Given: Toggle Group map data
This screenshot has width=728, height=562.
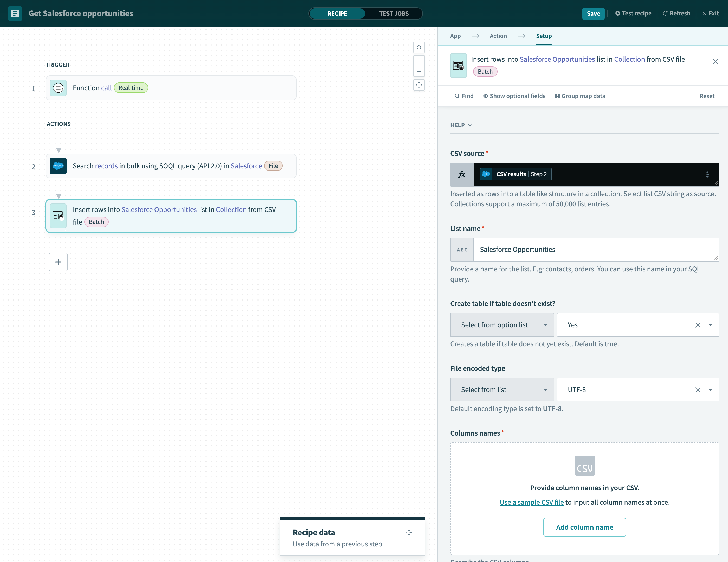Looking at the screenshot, I should click(x=580, y=96).
